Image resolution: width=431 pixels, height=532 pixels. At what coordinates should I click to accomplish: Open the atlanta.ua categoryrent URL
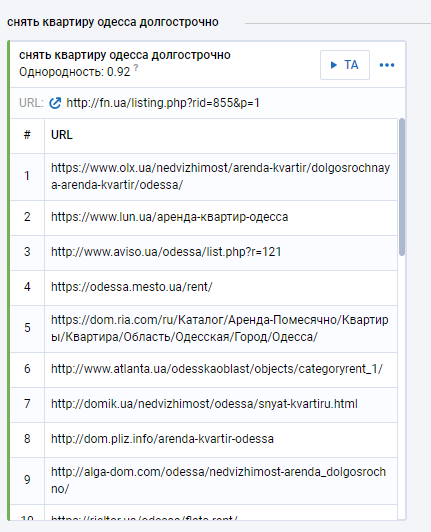(217, 369)
